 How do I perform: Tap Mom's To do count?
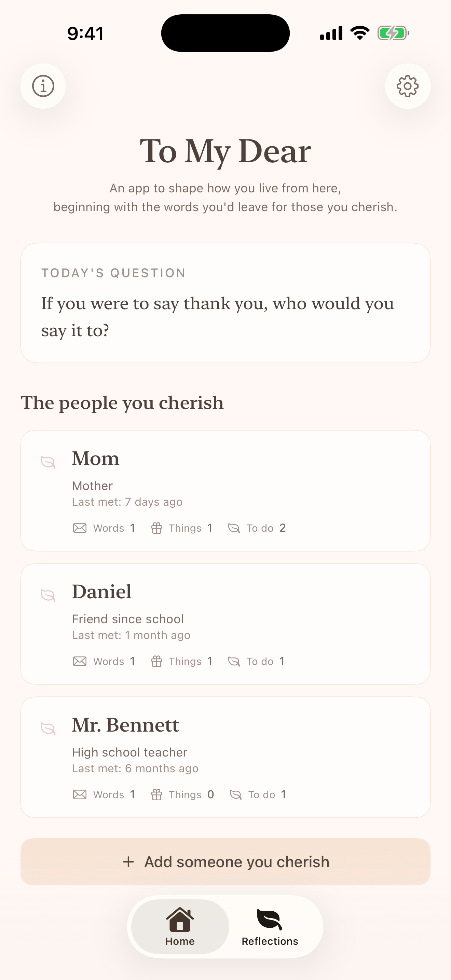tap(283, 528)
